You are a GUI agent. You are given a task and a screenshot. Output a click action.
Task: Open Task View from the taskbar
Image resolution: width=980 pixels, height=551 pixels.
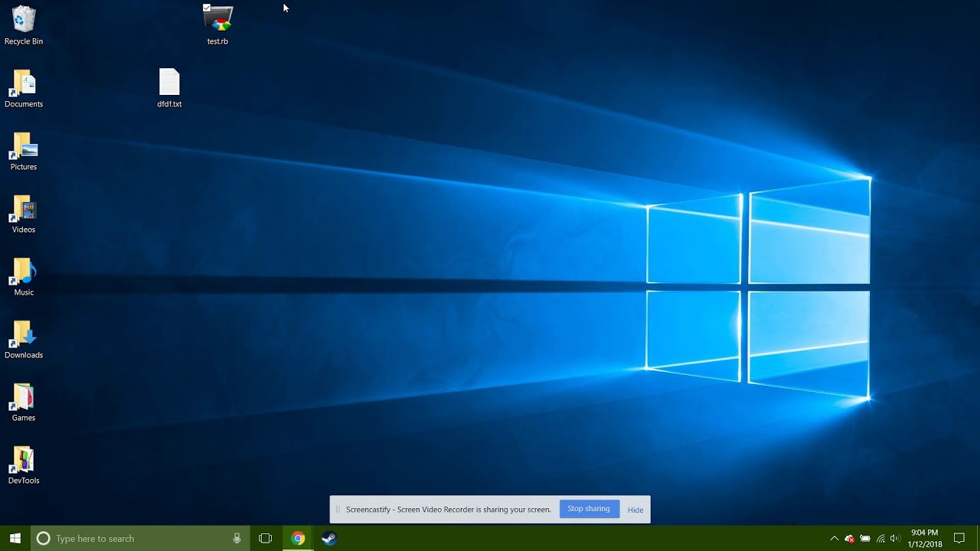266,538
